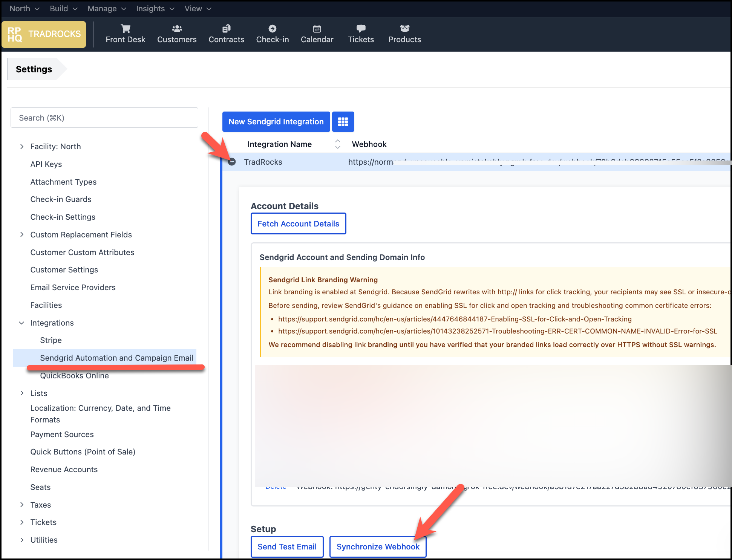Open the Insights menu
Viewport: 732px width, 560px height.
coord(155,9)
